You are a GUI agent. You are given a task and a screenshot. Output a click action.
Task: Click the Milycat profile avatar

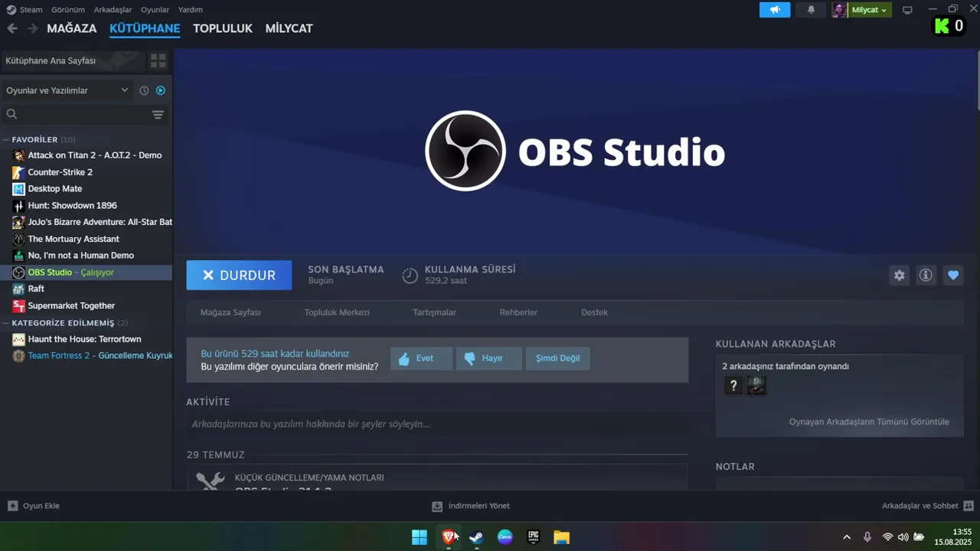(x=840, y=9)
